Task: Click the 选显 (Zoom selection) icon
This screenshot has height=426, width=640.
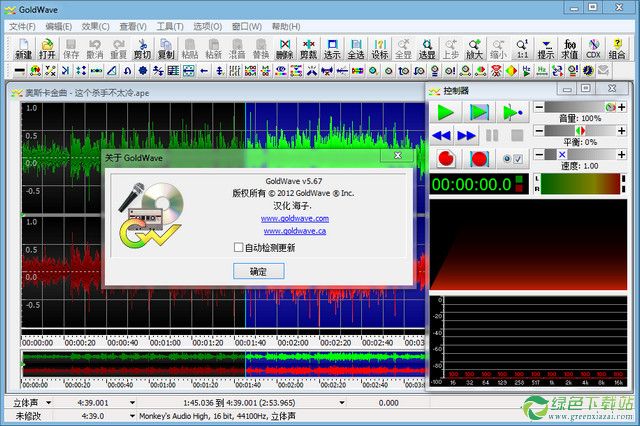Action: [427, 49]
